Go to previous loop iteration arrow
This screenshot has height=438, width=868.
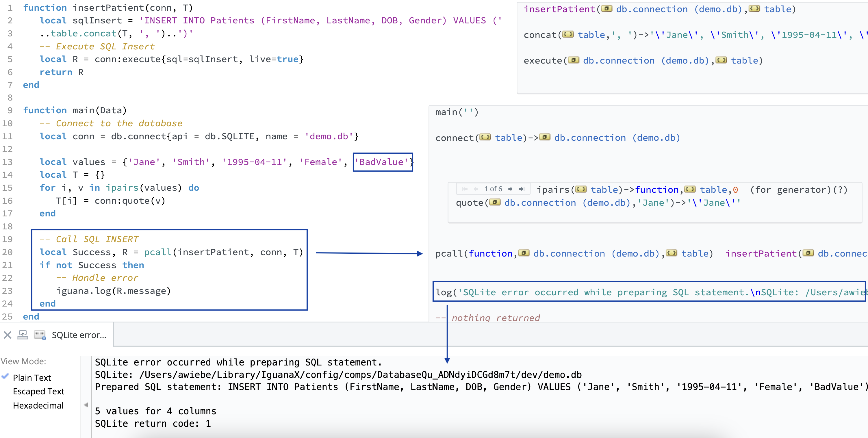(x=476, y=189)
